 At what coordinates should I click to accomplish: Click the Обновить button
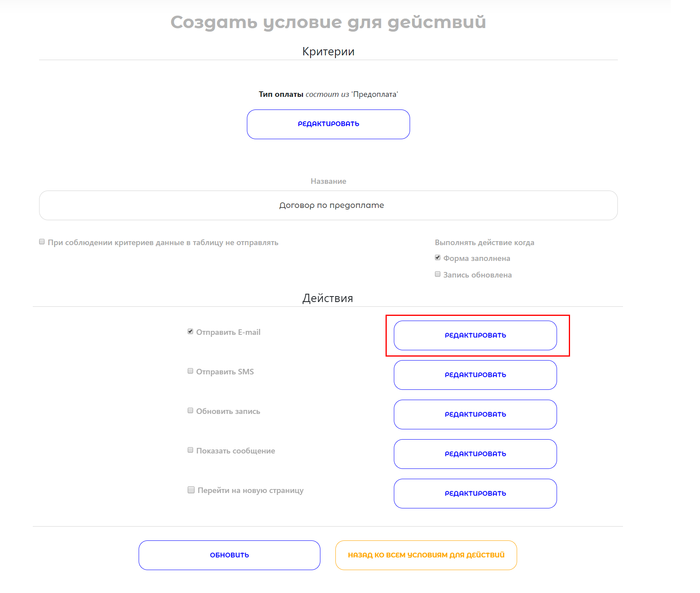tap(230, 555)
